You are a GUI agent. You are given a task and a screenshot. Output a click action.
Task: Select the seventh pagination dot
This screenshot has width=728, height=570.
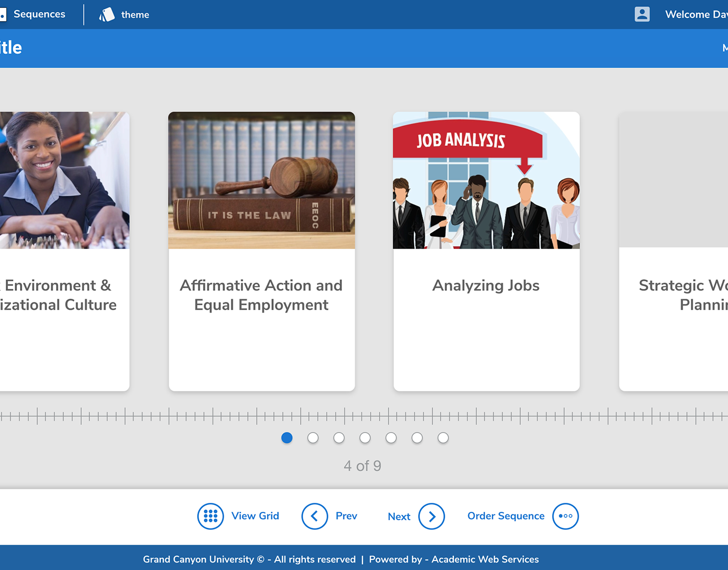tap(443, 438)
